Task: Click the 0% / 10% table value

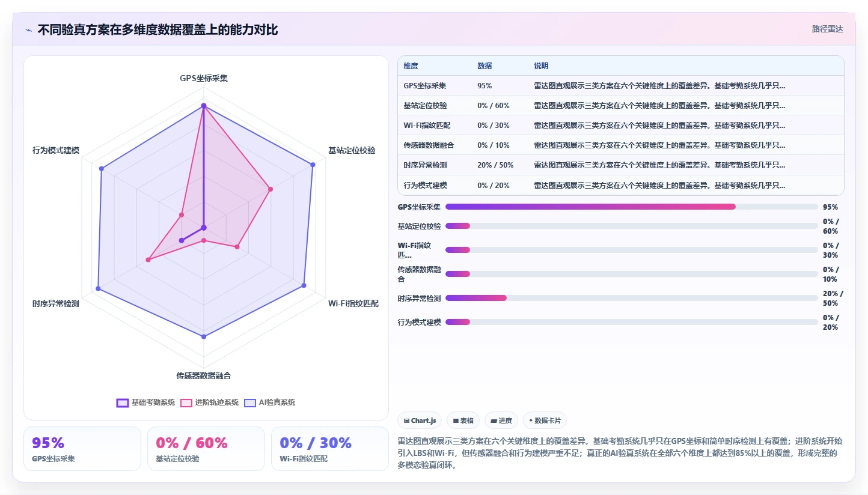Action: point(493,145)
